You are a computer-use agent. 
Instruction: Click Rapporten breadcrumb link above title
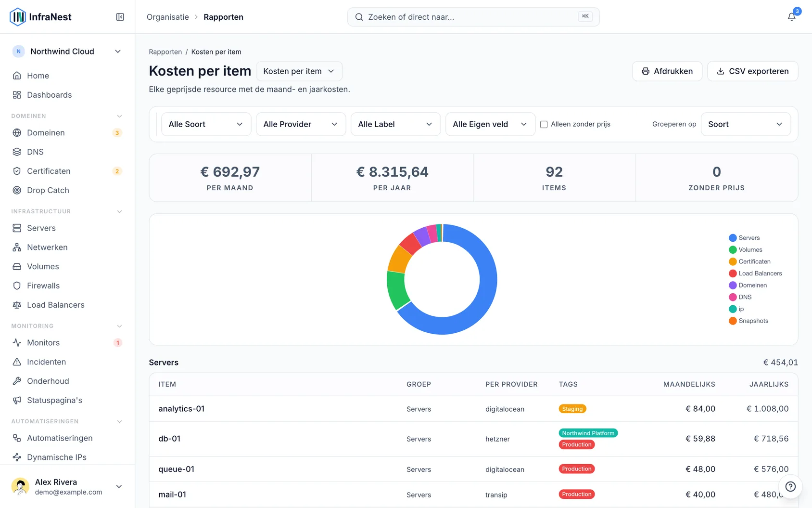tap(165, 52)
